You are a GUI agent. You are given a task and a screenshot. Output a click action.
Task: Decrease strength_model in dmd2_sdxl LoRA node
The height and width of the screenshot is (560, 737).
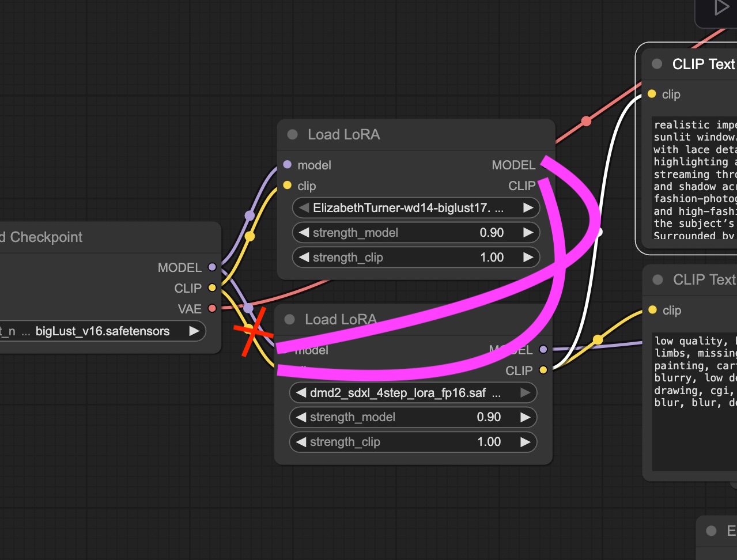click(x=301, y=417)
